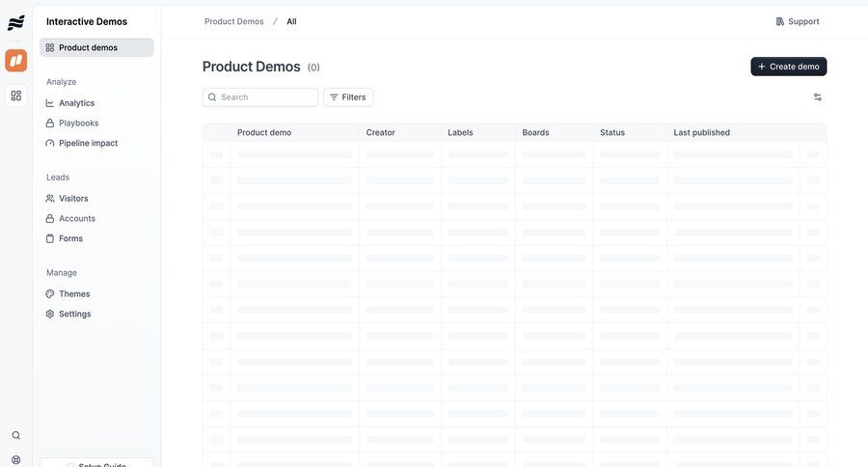Click the All breadcrumb item

291,21
